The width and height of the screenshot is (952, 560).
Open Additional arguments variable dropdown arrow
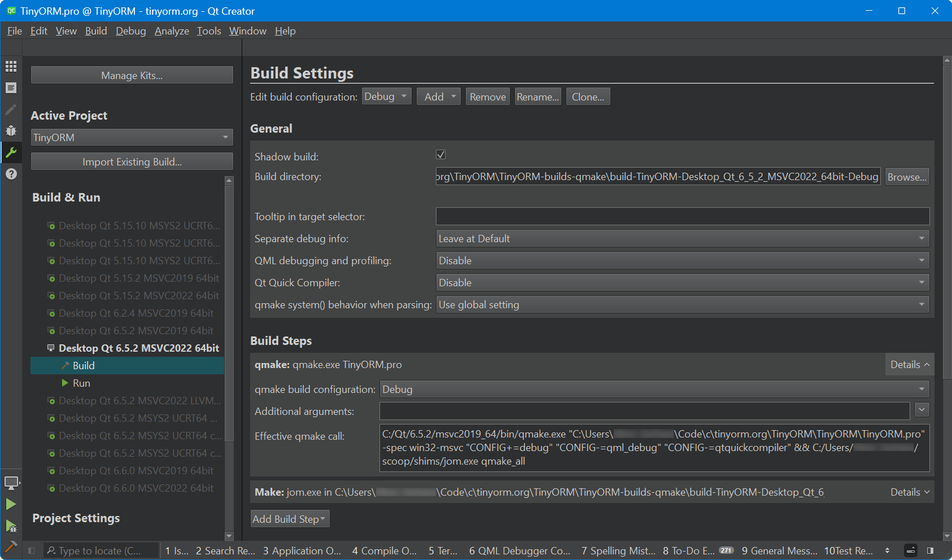coord(922,410)
